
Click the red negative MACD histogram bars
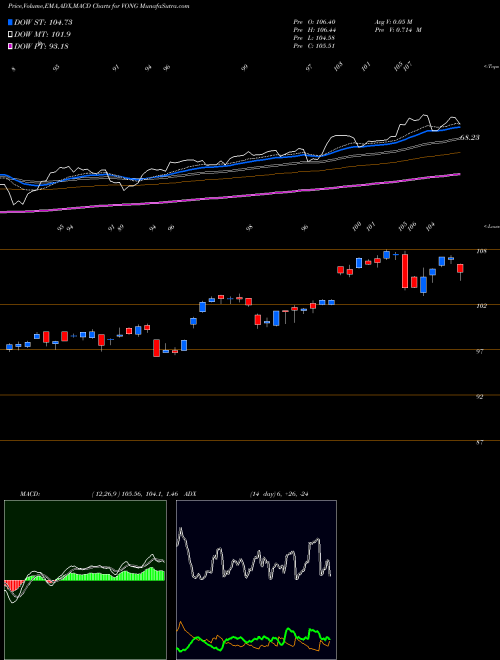12,585
